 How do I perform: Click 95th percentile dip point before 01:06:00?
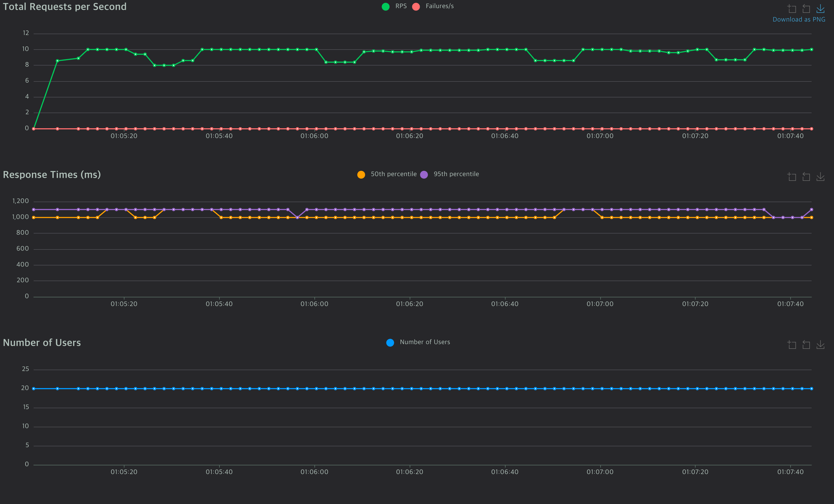click(x=297, y=218)
